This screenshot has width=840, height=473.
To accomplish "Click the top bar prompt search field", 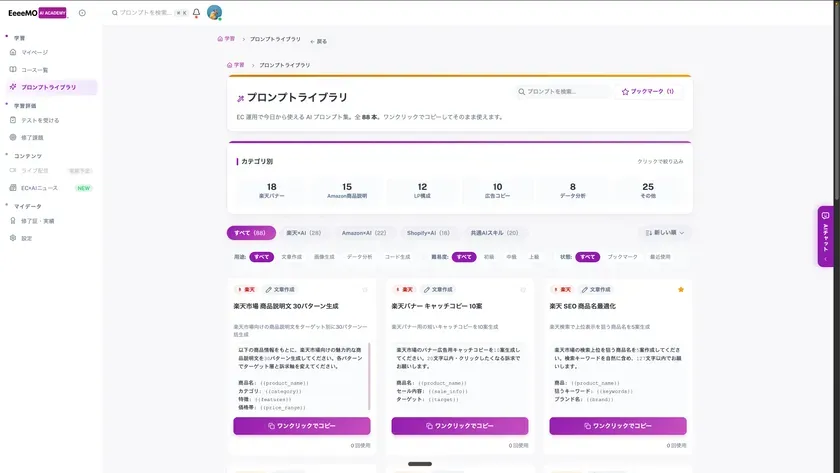I will (149, 13).
